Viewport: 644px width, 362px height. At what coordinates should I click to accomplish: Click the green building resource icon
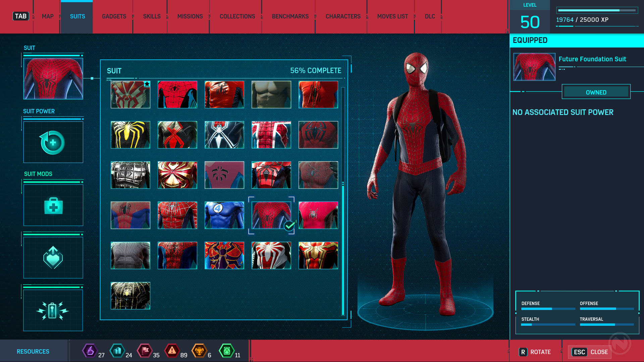[x=117, y=351]
